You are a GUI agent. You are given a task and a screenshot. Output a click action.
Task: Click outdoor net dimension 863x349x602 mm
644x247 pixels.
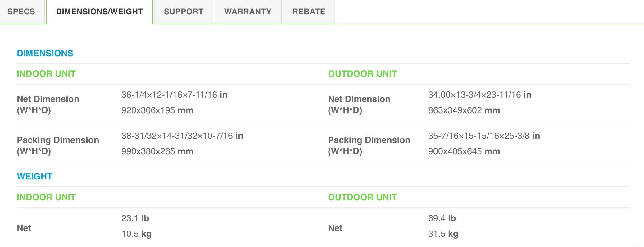(464, 110)
